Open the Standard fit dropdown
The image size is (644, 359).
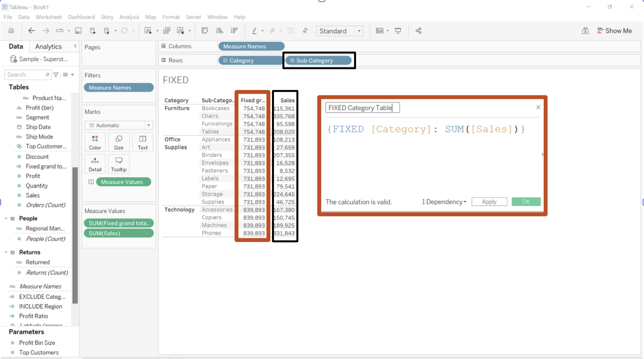coord(359,31)
